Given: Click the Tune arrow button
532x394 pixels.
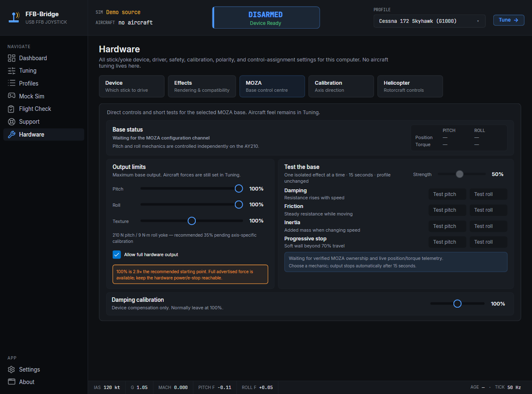Looking at the screenshot, I should coord(509,20).
